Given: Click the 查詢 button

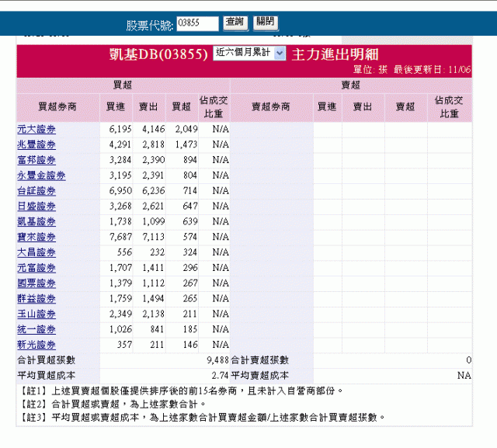Looking at the screenshot, I should click(235, 23).
